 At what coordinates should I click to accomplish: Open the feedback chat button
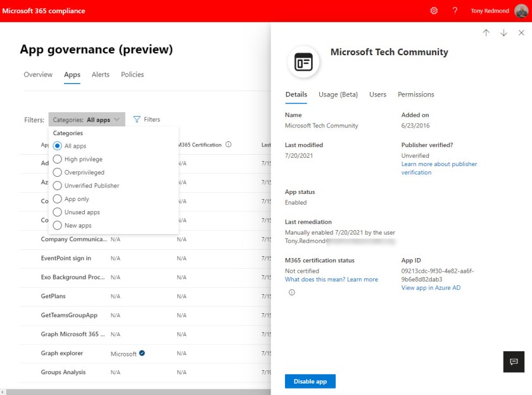tap(514, 362)
